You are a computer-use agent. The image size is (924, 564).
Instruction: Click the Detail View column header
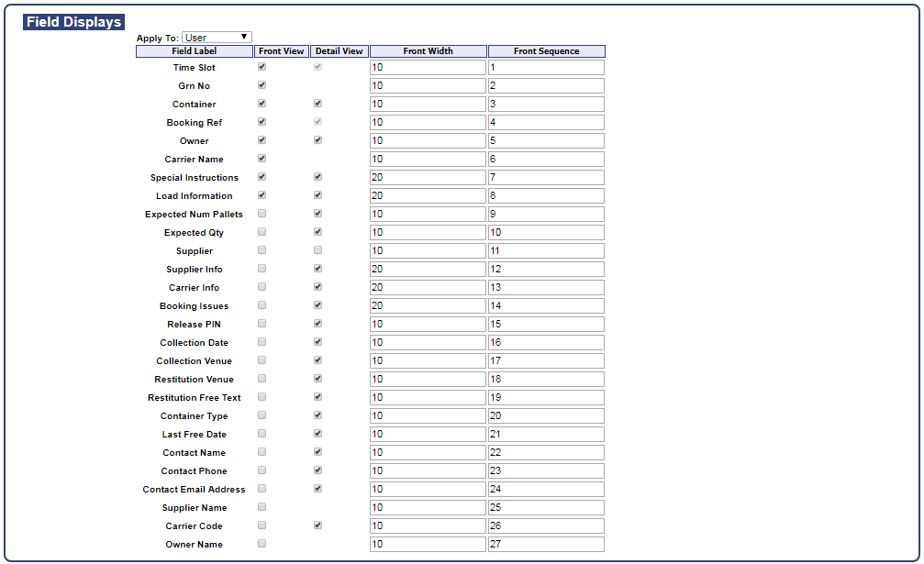[339, 51]
